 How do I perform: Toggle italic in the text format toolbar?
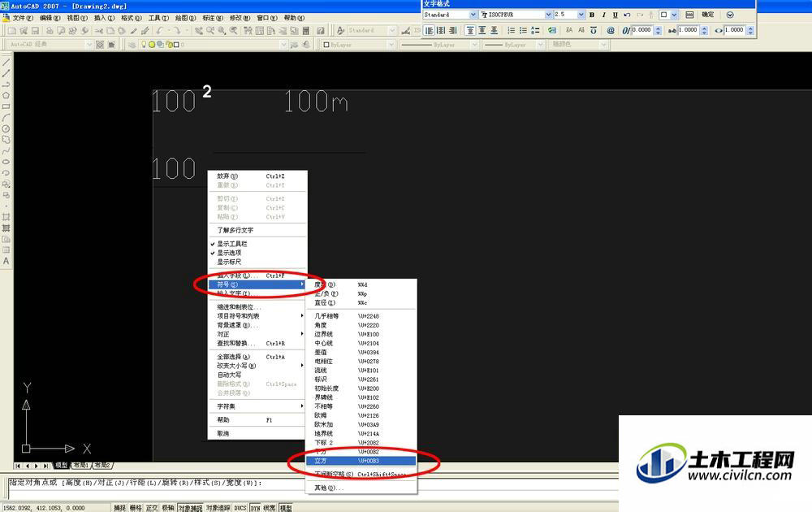[x=603, y=15]
